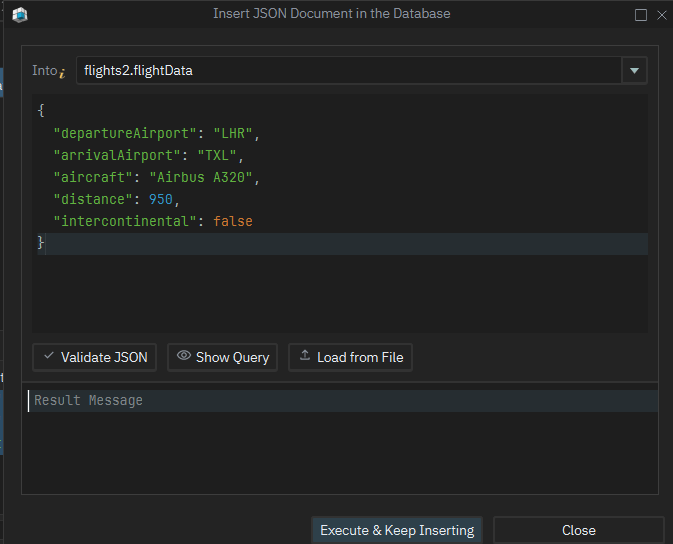Click Load from File button
Viewport: 673px width, 544px height.
tap(350, 357)
